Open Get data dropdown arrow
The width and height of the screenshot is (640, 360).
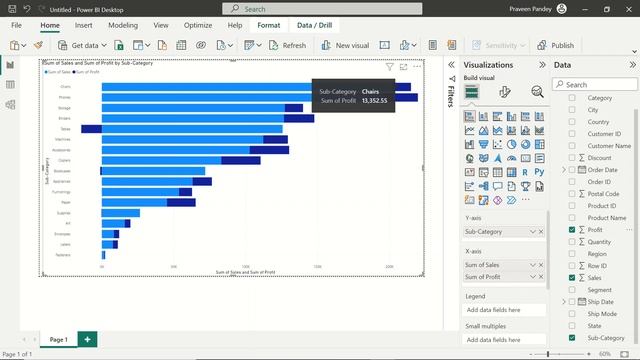click(x=104, y=45)
